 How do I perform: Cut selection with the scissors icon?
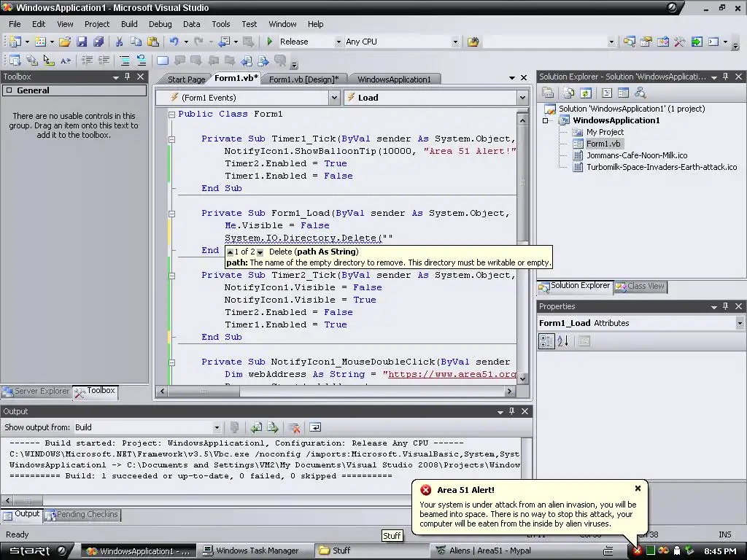coord(119,42)
